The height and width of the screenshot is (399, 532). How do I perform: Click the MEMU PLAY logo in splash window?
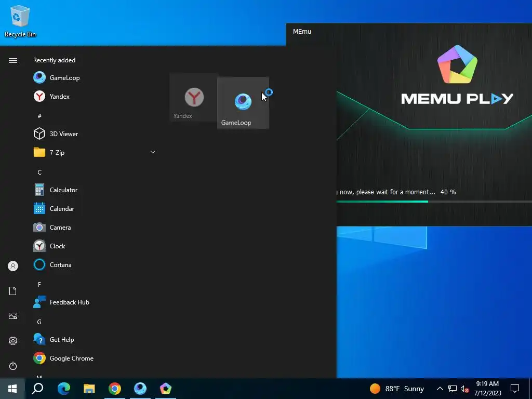pos(457,75)
